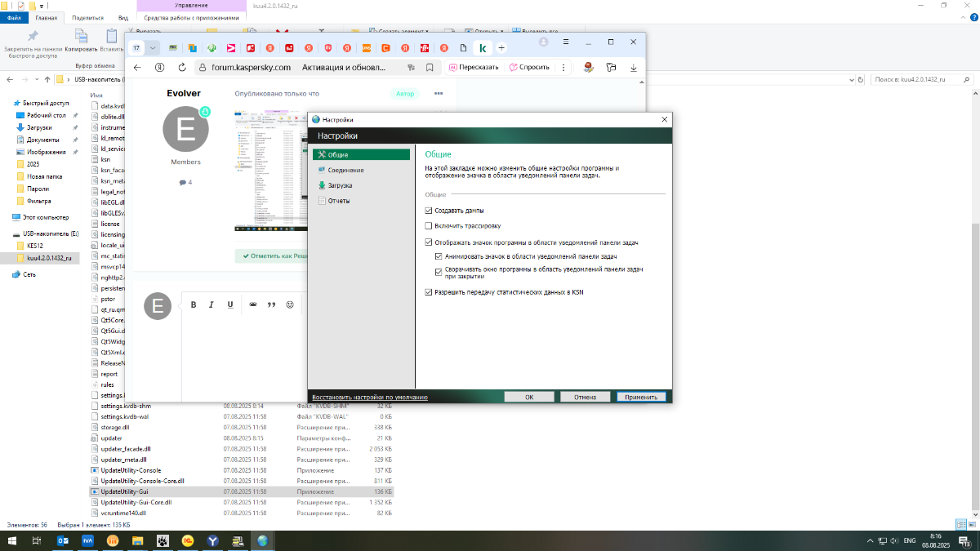Open a new browser tab with plus
Viewport: 980px width, 551px height.
pyautogui.click(x=501, y=47)
